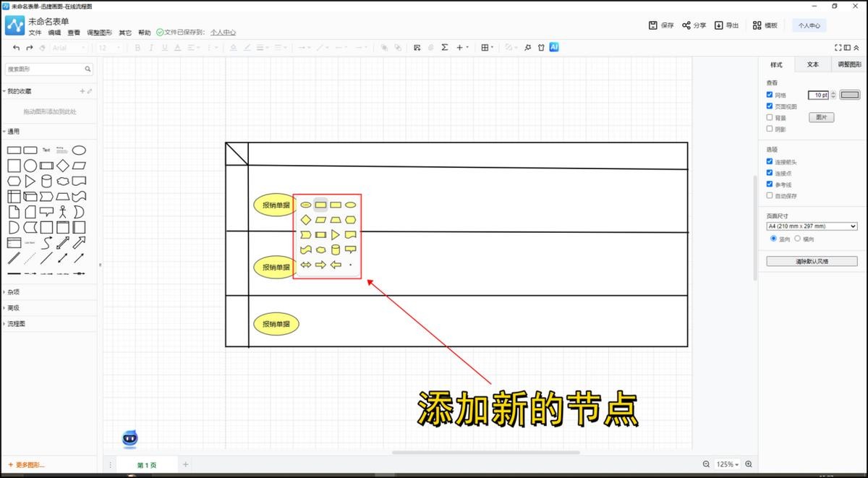Click the 分享 share icon
This screenshot has height=478, width=868.
click(686, 25)
